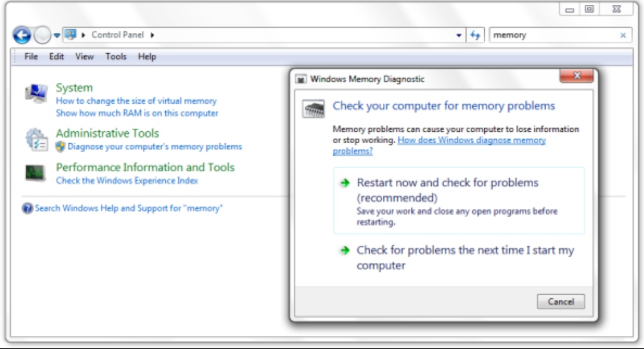Open "Show how much RAM is on this computer"
Screen dimensions: 644x349
137,113
